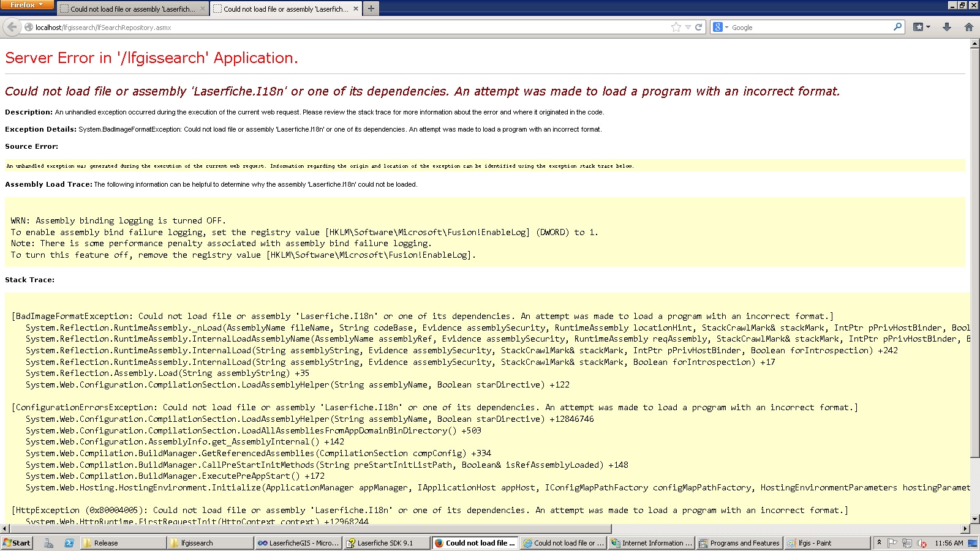980x551 pixels.
Task: Switch to Internet Information Services taskbar window
Action: tap(652, 543)
